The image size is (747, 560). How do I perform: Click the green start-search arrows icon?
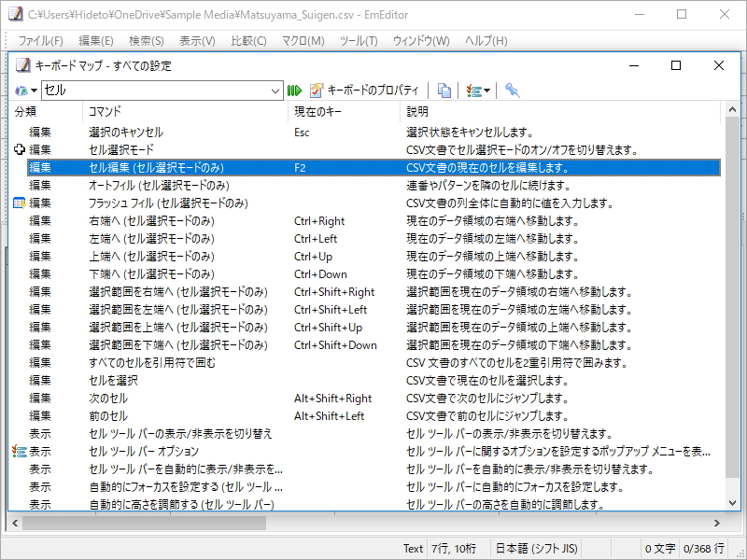(x=295, y=91)
